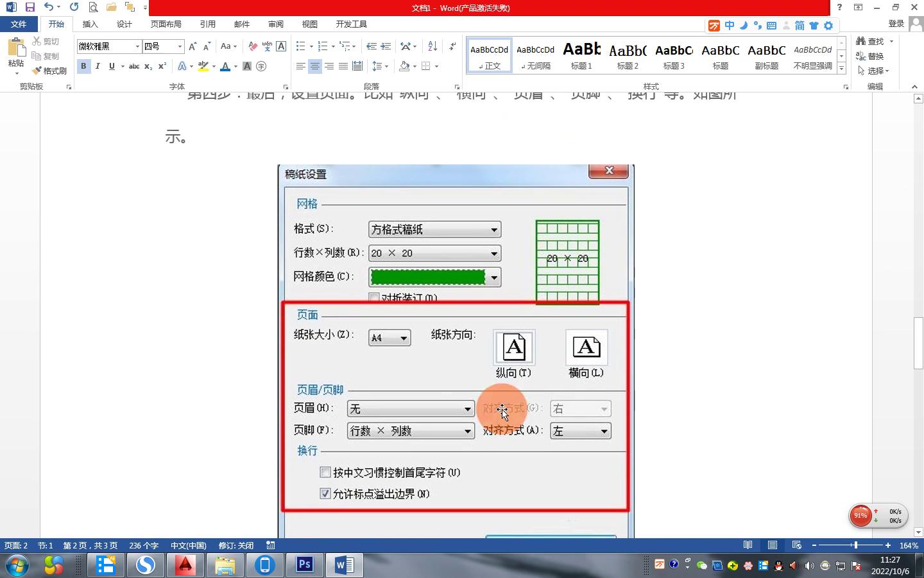This screenshot has width=924, height=578.
Task: Open the font size dropdown (四号)
Action: tap(180, 46)
